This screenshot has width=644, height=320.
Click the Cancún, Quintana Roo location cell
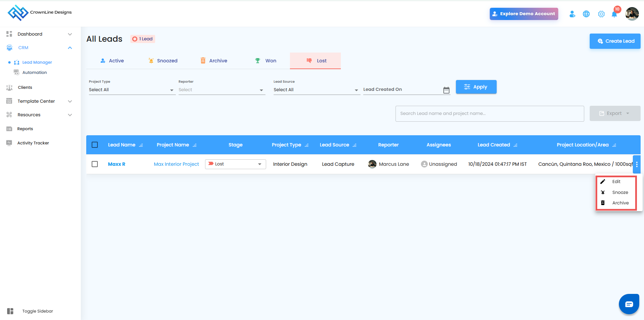pyautogui.click(x=586, y=164)
